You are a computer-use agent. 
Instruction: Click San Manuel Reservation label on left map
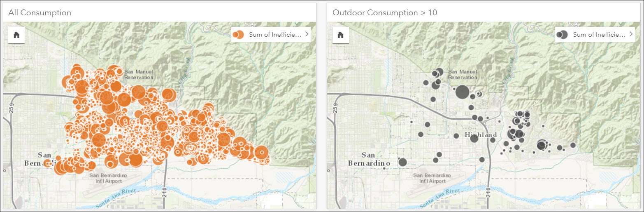139,75
